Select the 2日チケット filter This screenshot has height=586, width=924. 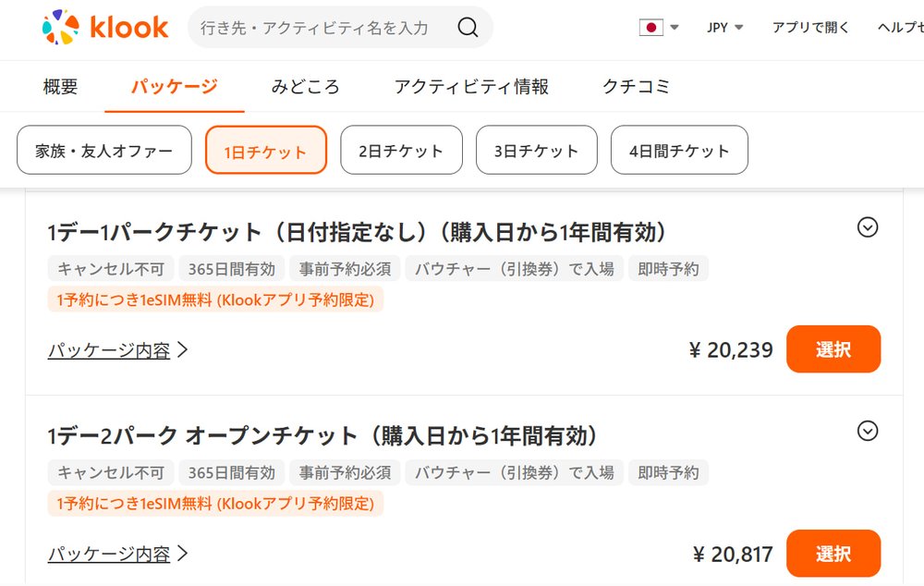[x=401, y=150]
